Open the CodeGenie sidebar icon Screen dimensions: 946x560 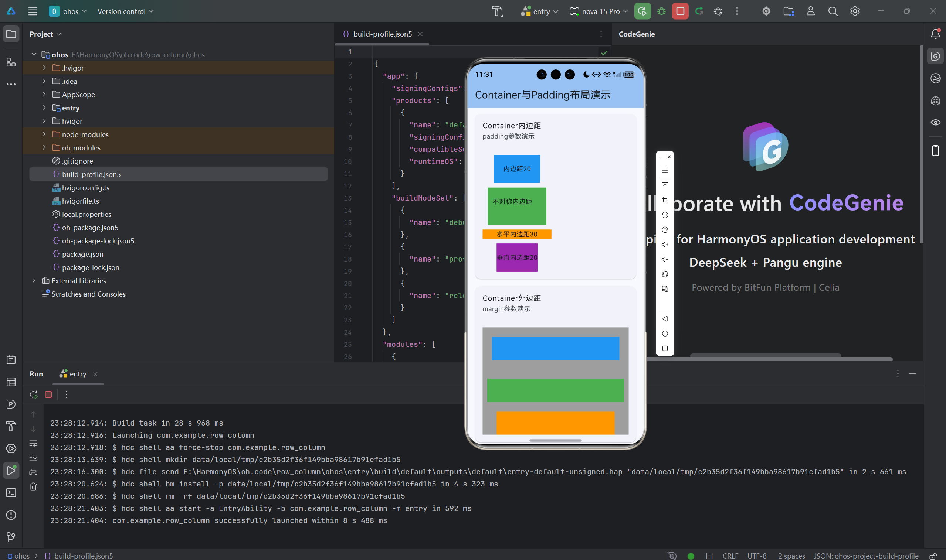pyautogui.click(x=935, y=56)
